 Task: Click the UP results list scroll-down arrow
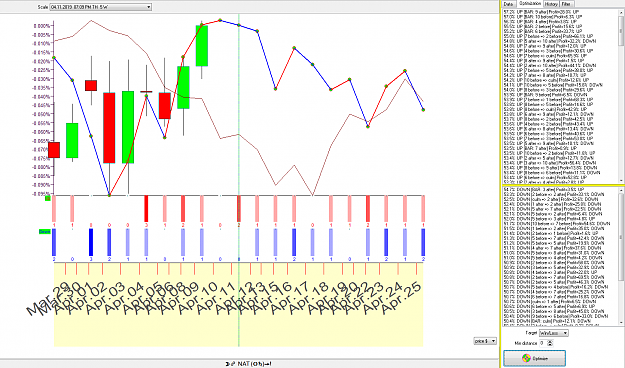click(621, 180)
